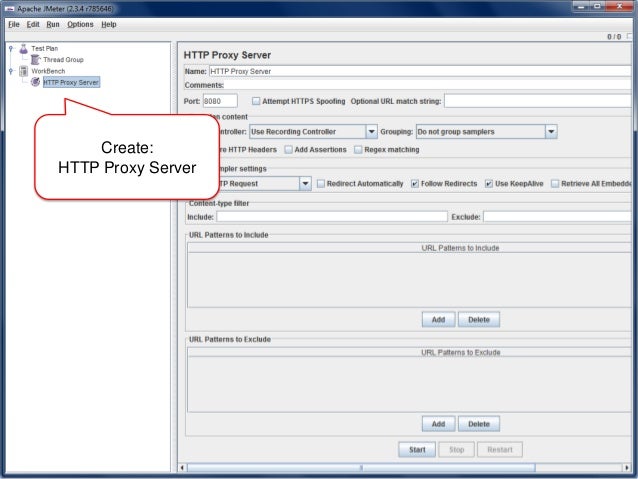The height and width of the screenshot is (479, 638).
Task: Open the Options menu
Action: click(x=80, y=24)
